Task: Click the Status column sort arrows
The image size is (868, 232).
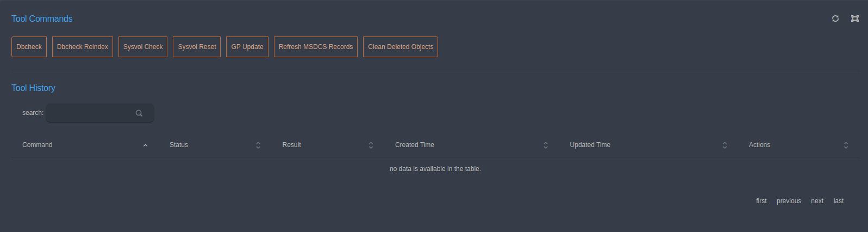Action: [258, 145]
